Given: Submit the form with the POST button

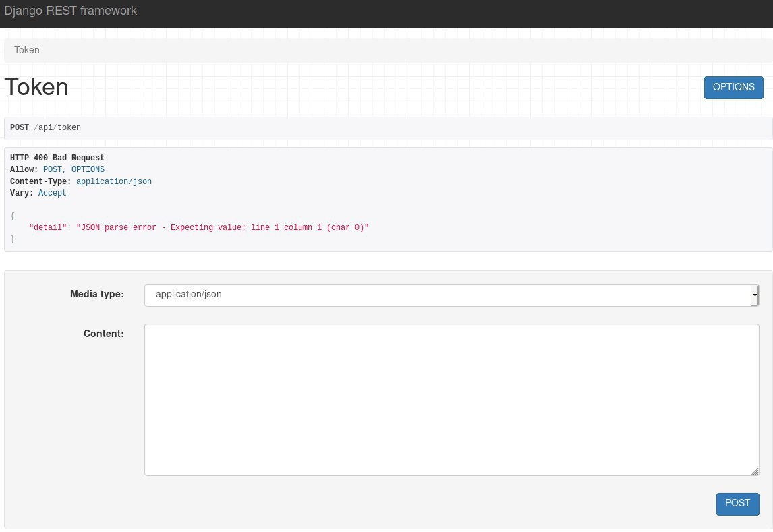Looking at the screenshot, I should [737, 504].
